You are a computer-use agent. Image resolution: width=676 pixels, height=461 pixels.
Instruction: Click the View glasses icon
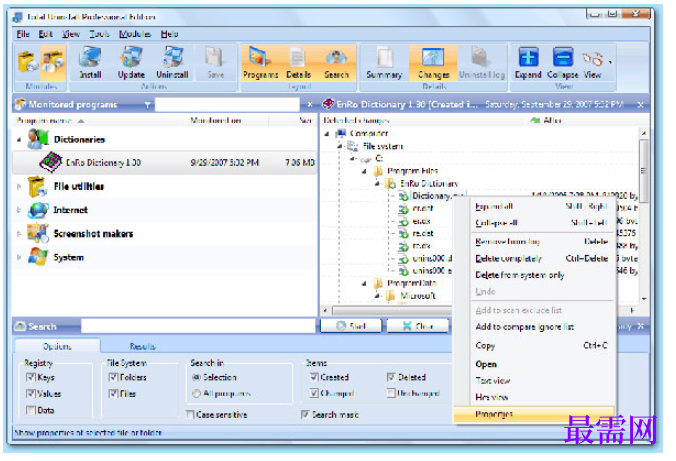[592, 58]
